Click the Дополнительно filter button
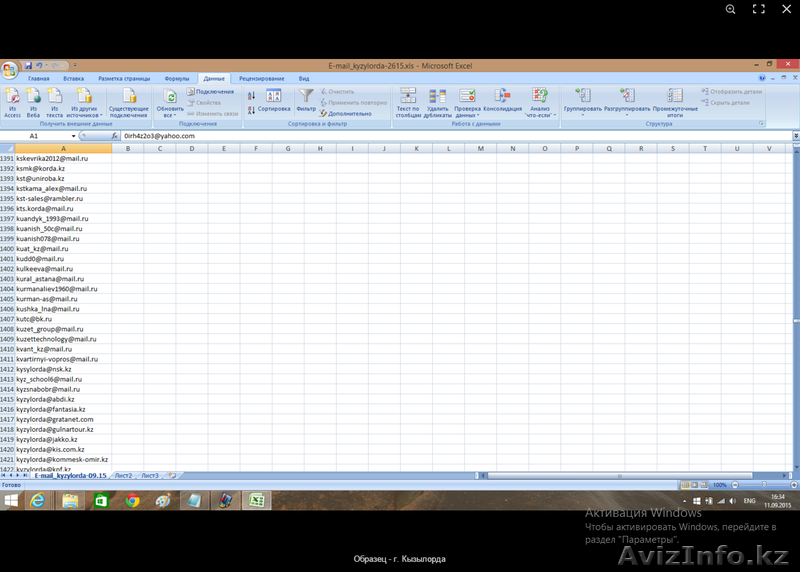 [x=346, y=113]
